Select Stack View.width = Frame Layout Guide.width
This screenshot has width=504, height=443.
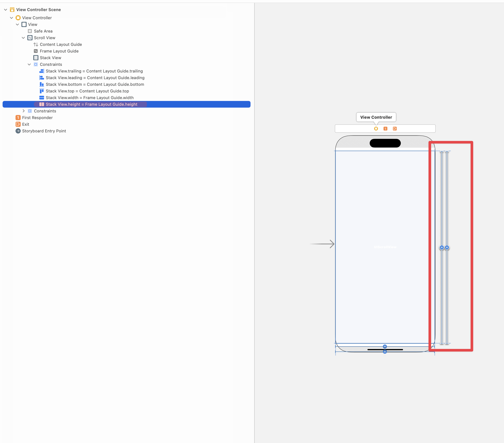coord(89,98)
